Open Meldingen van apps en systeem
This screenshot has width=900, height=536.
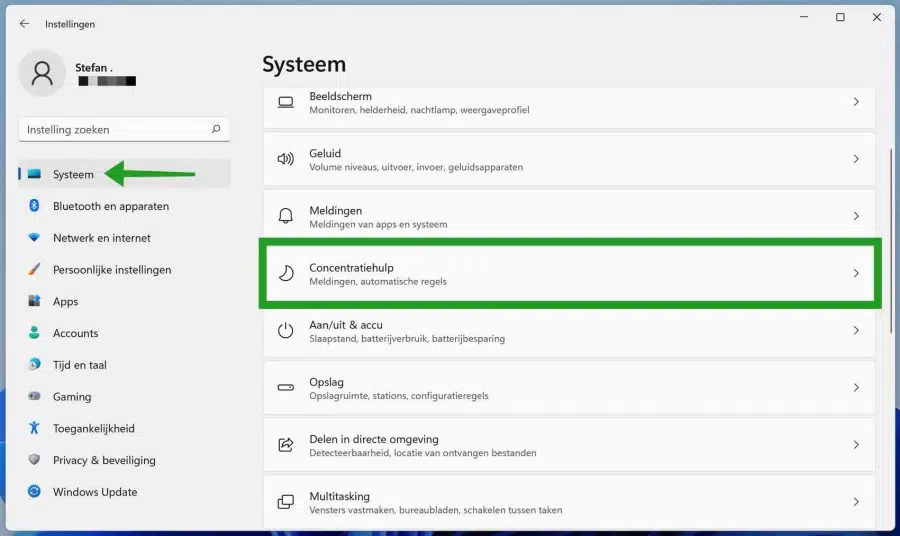[569, 213]
